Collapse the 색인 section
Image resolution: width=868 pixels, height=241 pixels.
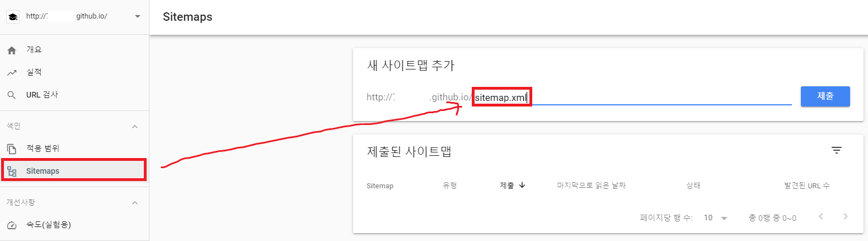click(134, 127)
